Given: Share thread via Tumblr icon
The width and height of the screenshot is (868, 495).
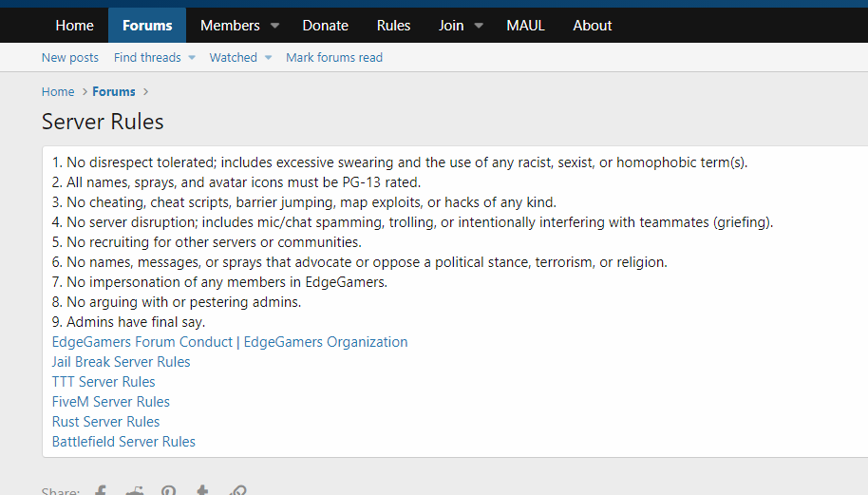Looking at the screenshot, I should tap(202, 490).
